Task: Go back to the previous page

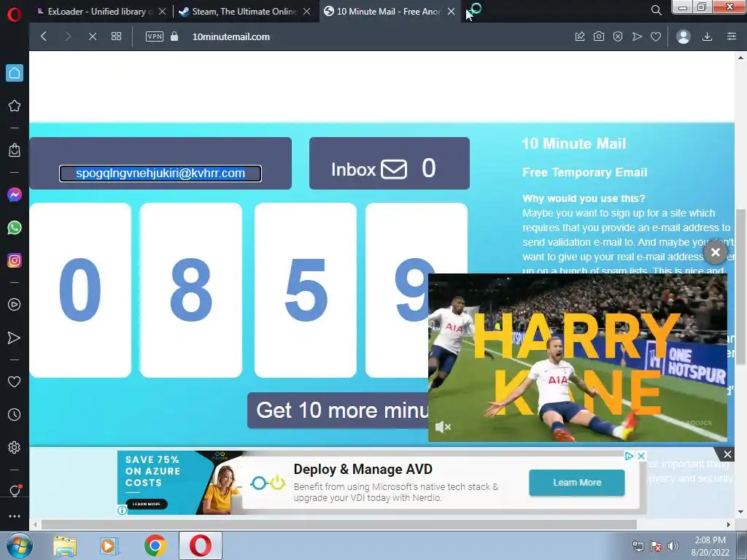Action: click(44, 36)
